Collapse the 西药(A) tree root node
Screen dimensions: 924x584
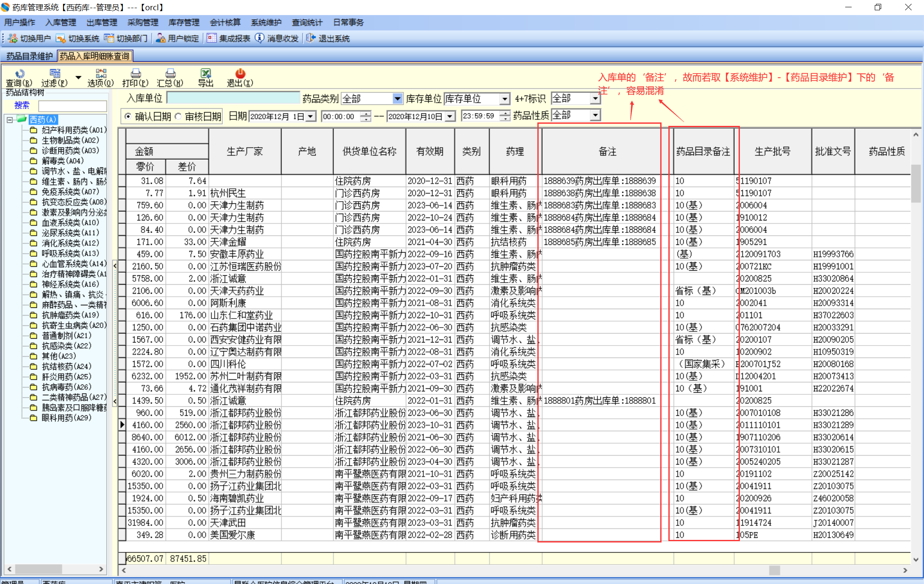click(9, 120)
